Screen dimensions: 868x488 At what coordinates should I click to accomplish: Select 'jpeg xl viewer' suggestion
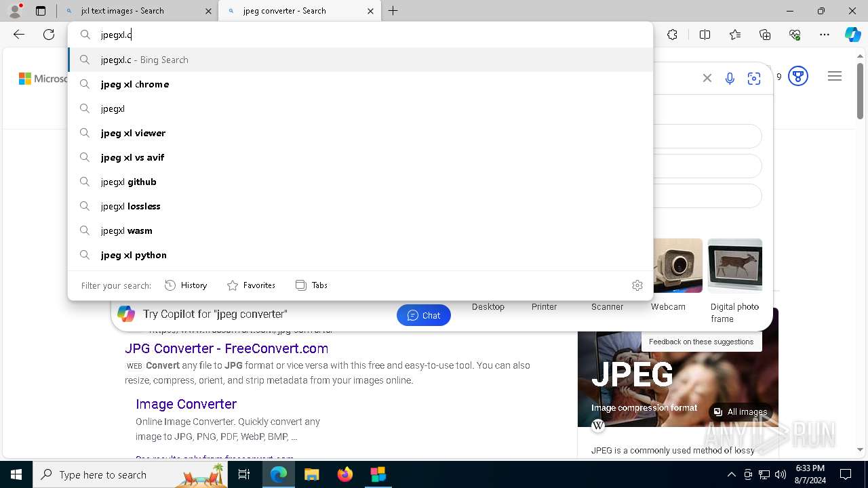(x=360, y=133)
